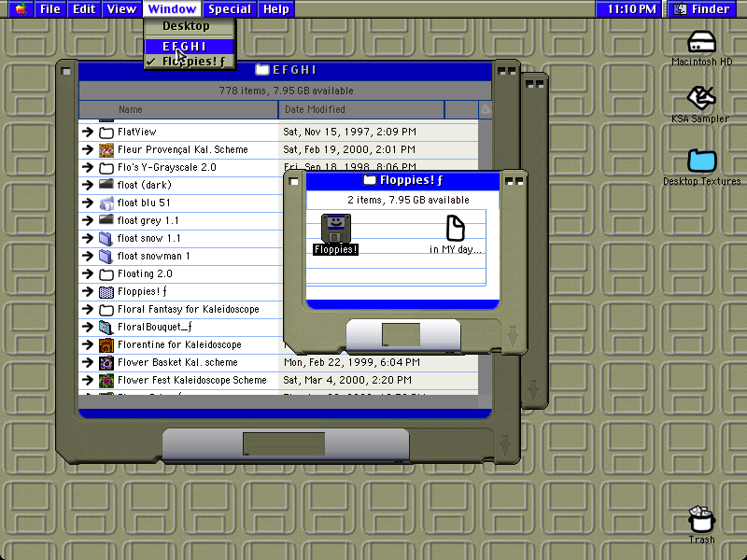The height and width of the screenshot is (560, 747).
Task: Open the View menu
Action: (121, 9)
